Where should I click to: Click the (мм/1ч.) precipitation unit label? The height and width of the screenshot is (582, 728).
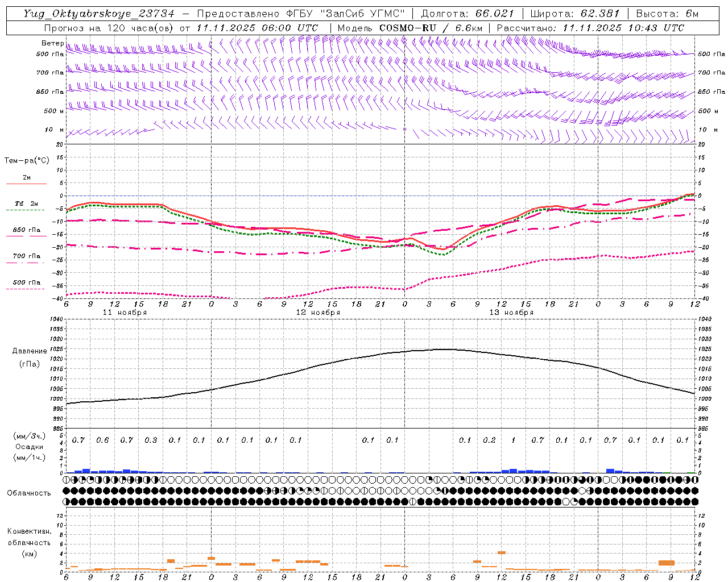(x=30, y=458)
